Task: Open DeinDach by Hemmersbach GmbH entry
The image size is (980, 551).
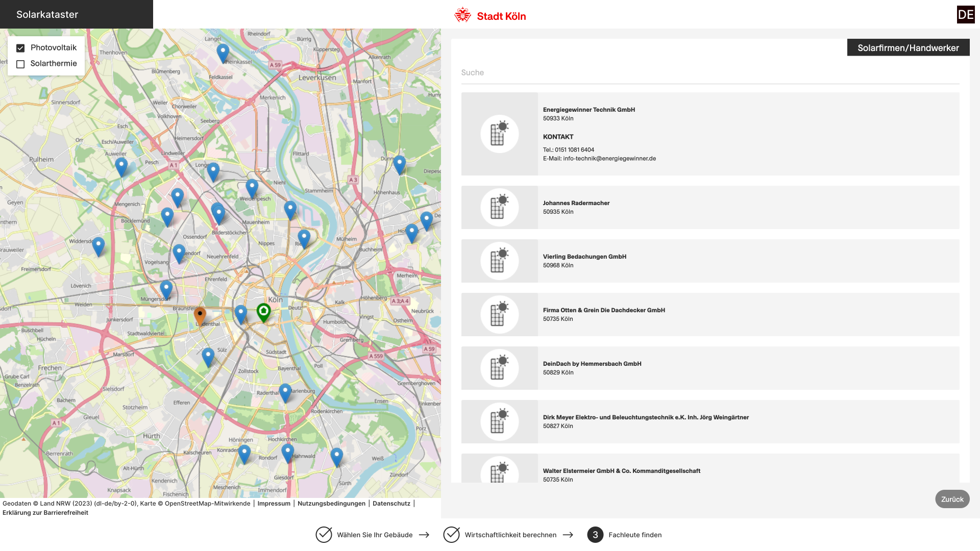Action: click(x=710, y=368)
